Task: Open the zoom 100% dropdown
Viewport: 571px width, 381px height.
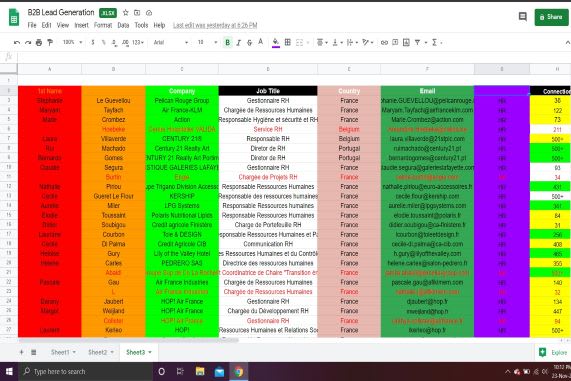Action: pos(72,42)
